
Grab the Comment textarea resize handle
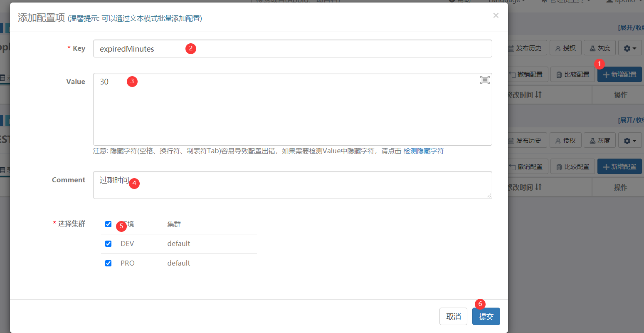point(489,196)
